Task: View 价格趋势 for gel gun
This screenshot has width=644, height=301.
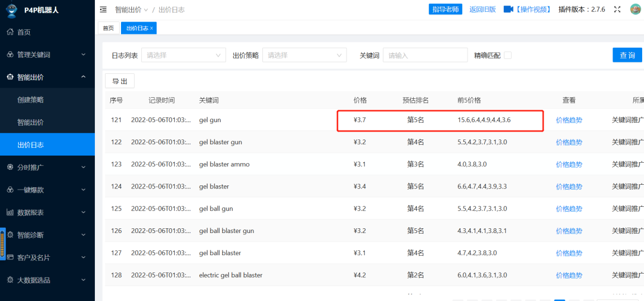Action: coord(569,120)
